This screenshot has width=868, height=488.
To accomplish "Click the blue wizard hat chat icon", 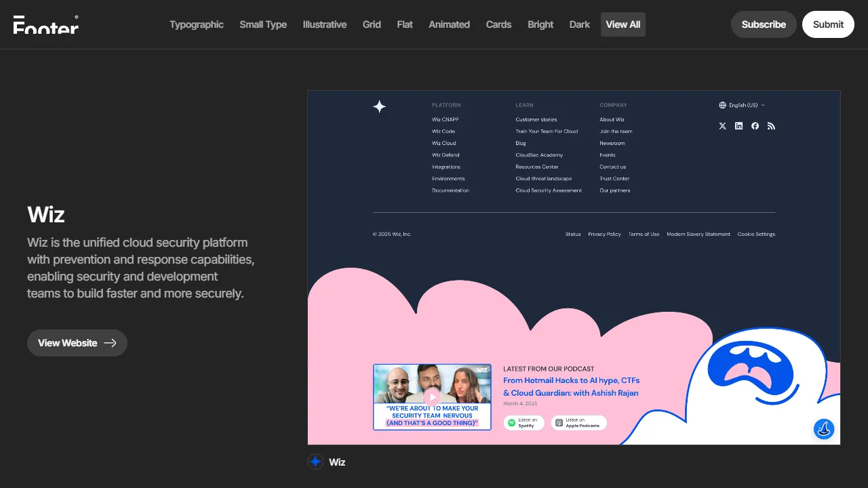I will (x=824, y=428).
